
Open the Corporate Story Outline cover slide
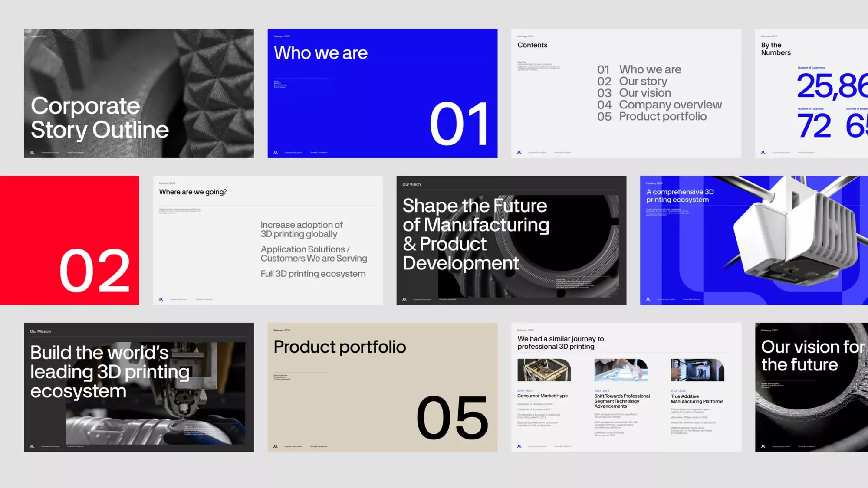click(139, 93)
